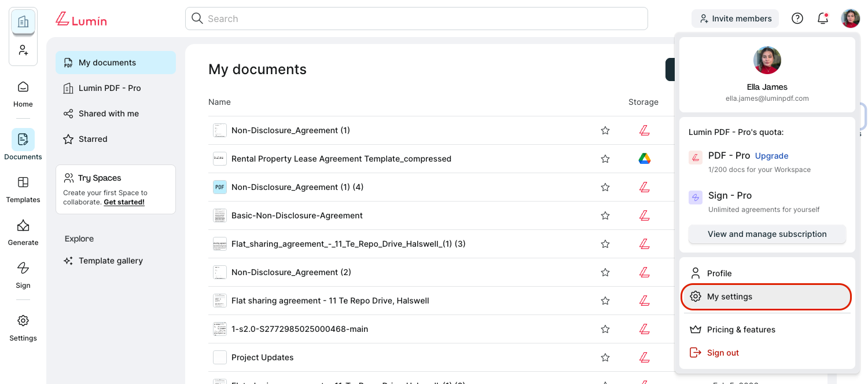Open Settings gear in left sidebar
868x384 pixels.
[23, 328]
